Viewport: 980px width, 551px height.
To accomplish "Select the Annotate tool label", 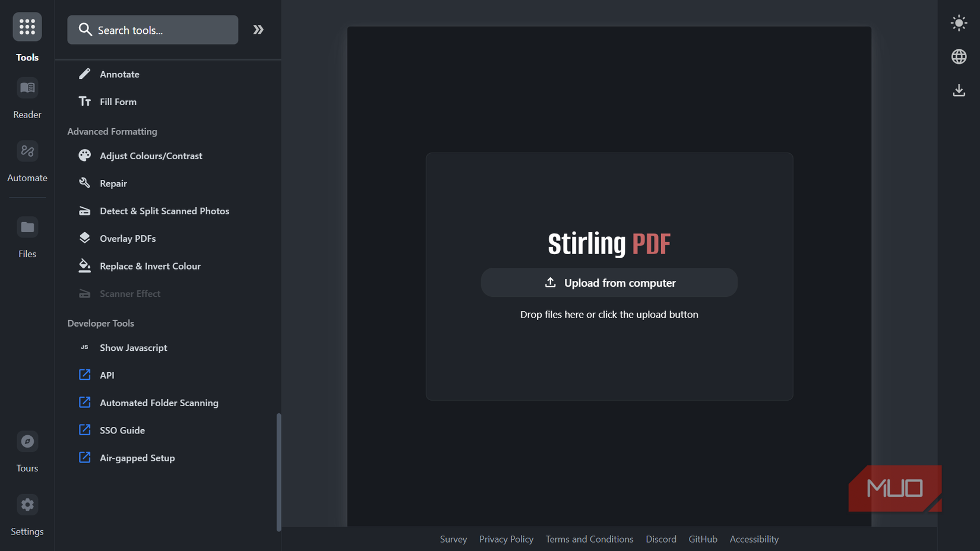I will [x=119, y=74].
